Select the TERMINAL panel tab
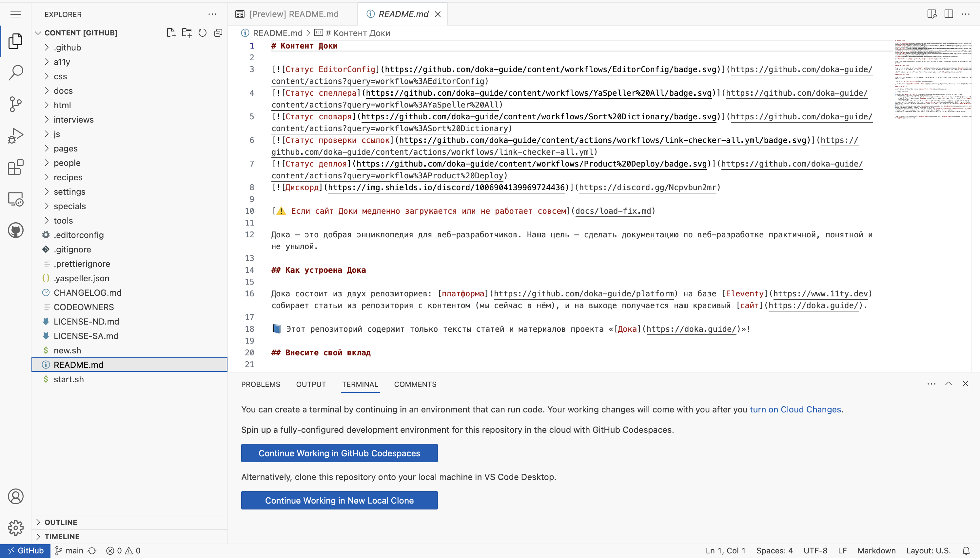 pyautogui.click(x=360, y=384)
